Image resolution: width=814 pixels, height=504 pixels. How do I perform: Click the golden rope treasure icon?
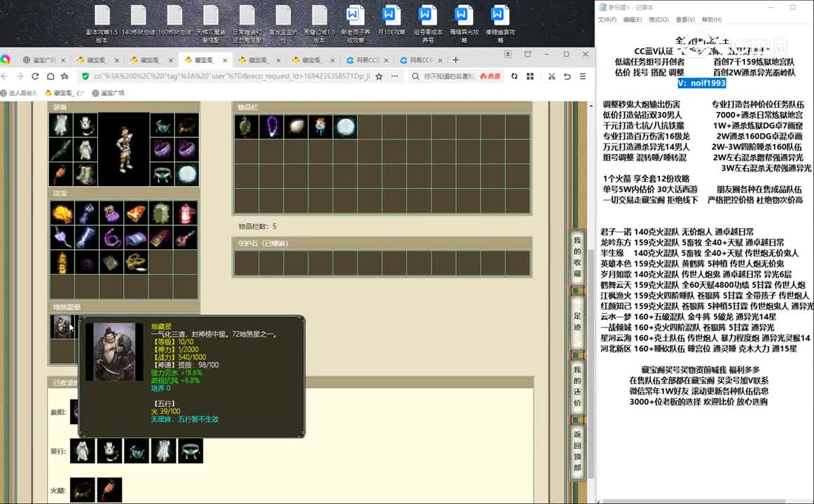(x=136, y=263)
